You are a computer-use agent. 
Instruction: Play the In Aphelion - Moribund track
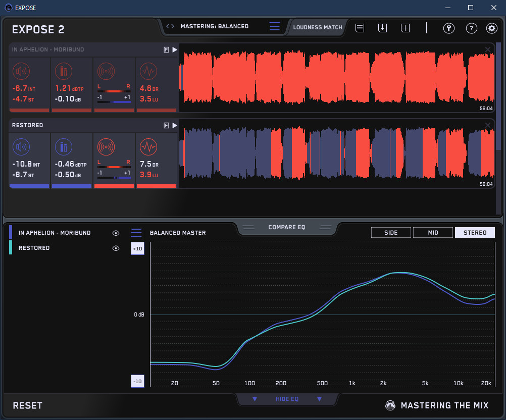175,49
